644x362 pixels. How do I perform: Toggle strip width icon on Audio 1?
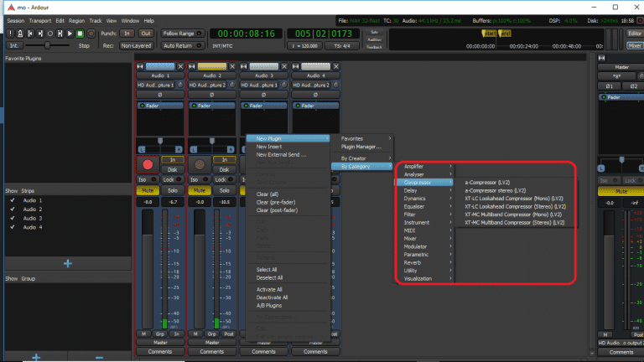tap(141, 66)
